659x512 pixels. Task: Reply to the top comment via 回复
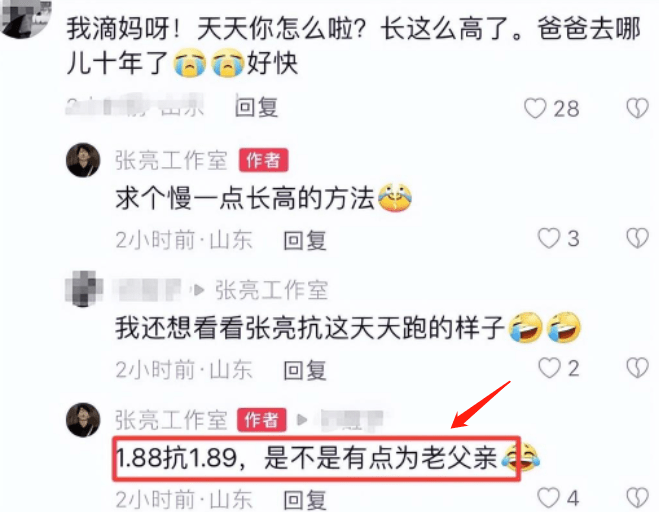[x=256, y=107]
